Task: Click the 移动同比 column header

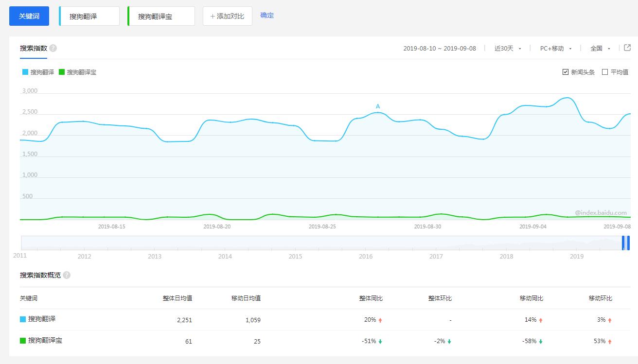Action: (x=532, y=298)
